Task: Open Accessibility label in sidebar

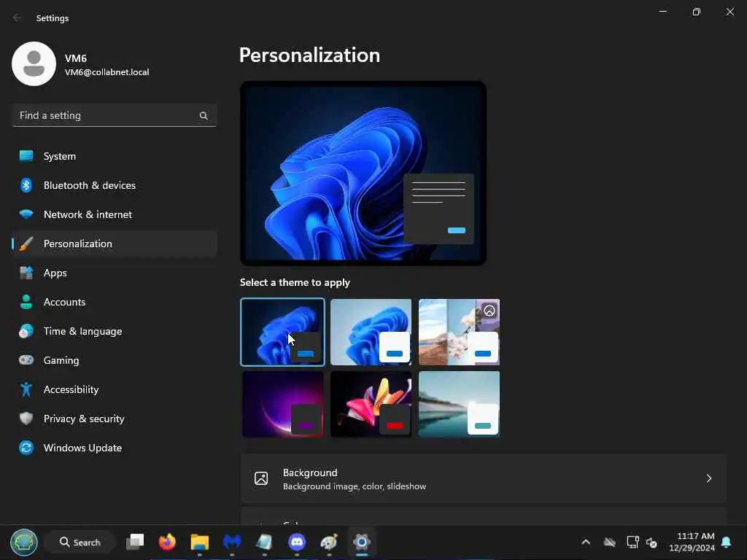Action: pos(71,389)
